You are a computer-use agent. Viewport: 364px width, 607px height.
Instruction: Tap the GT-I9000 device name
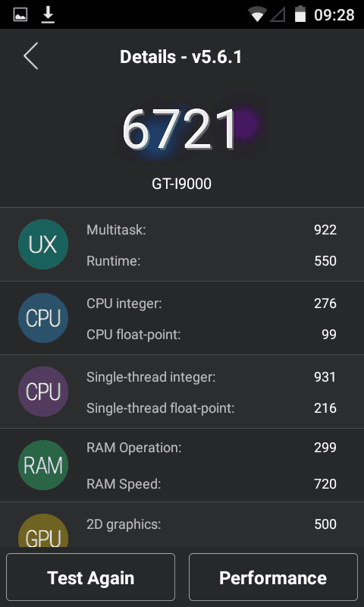(181, 184)
